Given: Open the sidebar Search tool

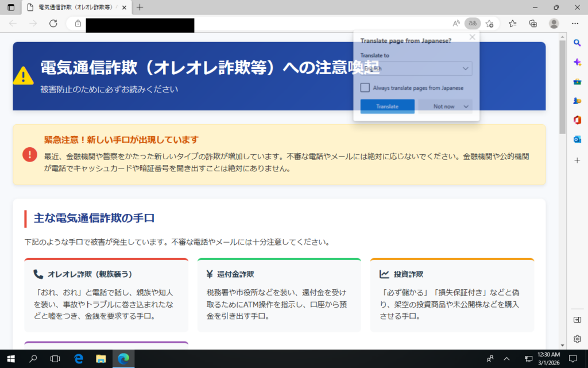Looking at the screenshot, I should tap(577, 43).
